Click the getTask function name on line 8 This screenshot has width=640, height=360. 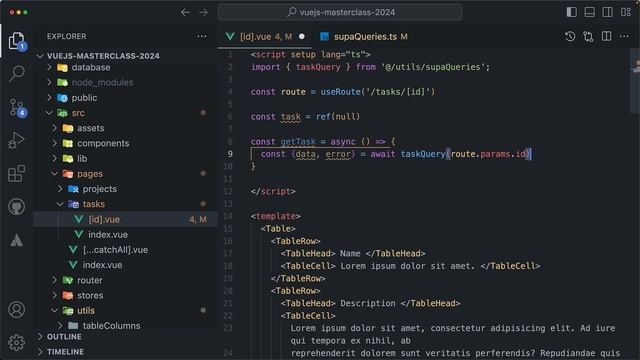(x=298, y=142)
